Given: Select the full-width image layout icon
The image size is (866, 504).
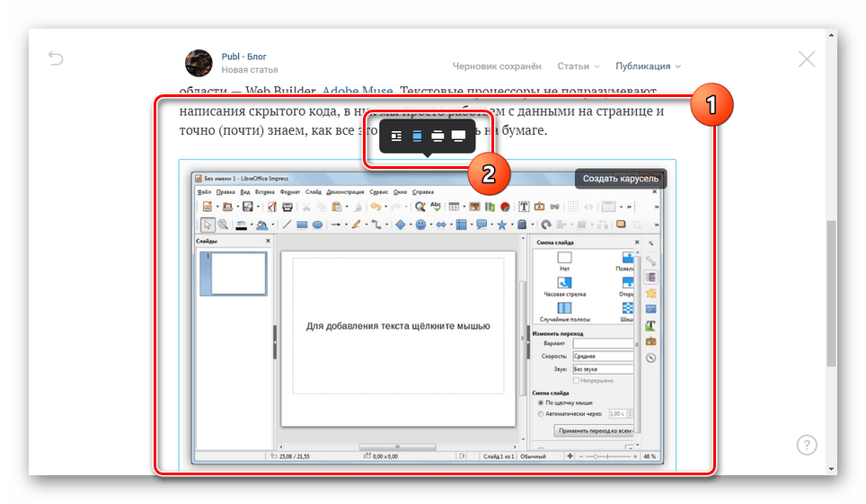Looking at the screenshot, I should [x=458, y=136].
